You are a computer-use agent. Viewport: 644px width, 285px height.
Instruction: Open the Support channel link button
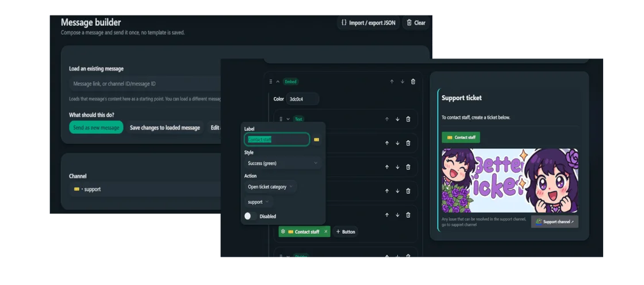555,222
